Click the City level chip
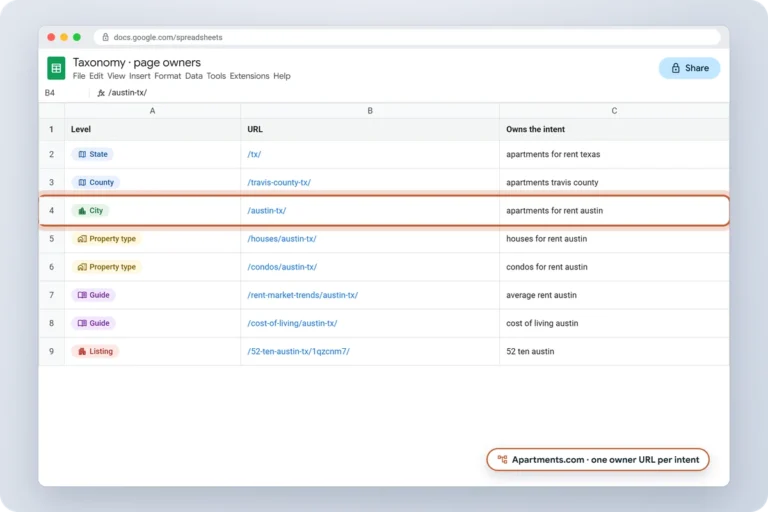768x512 pixels. pyautogui.click(x=91, y=211)
